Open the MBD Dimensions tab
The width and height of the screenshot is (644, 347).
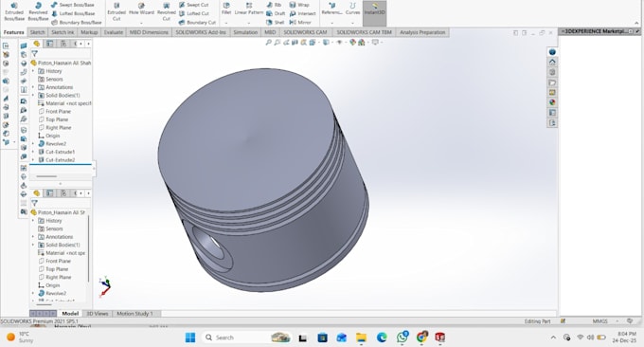[x=149, y=32]
